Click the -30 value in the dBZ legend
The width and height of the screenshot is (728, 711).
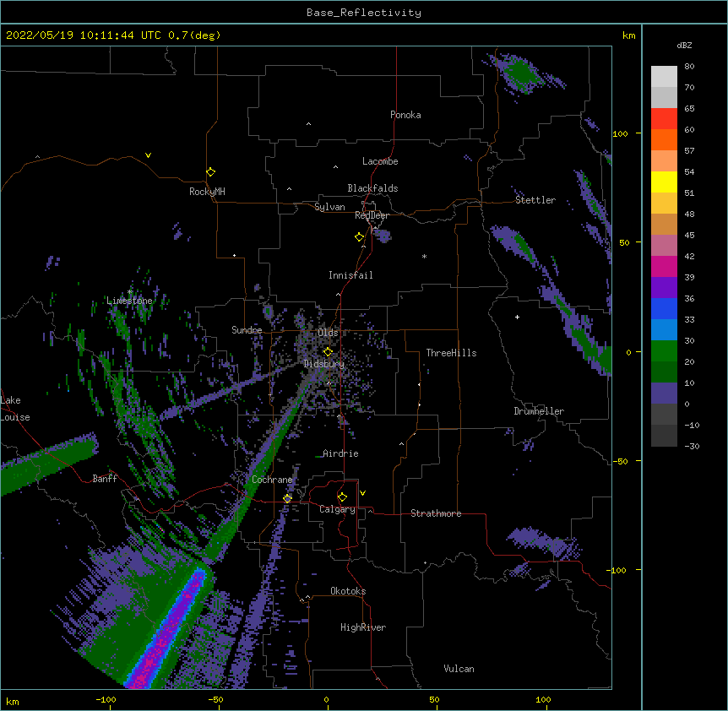pyautogui.click(x=692, y=447)
